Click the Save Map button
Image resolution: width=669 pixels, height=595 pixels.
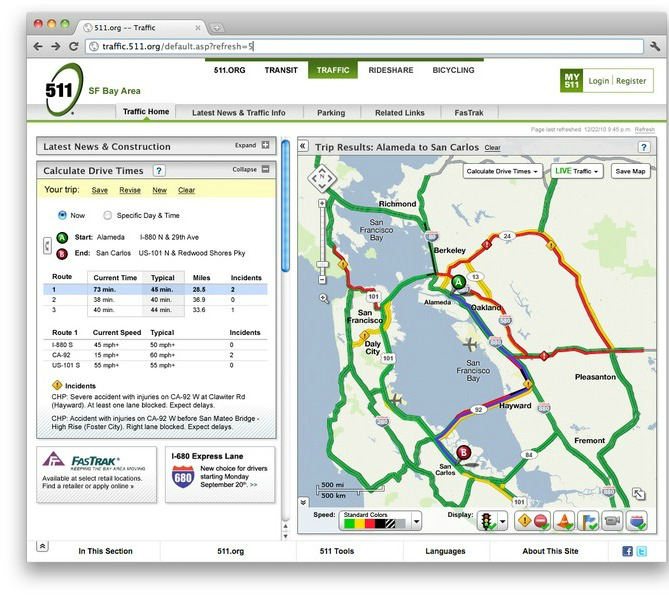point(631,171)
